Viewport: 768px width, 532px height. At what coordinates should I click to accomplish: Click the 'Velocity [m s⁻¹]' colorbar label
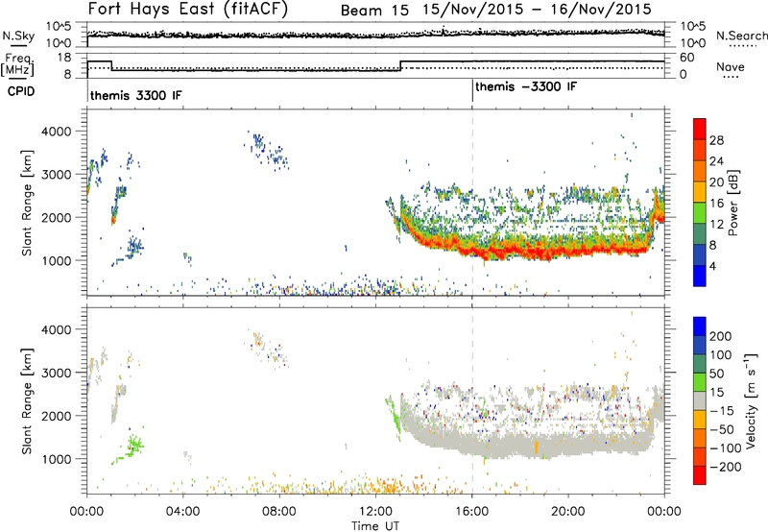click(750, 400)
